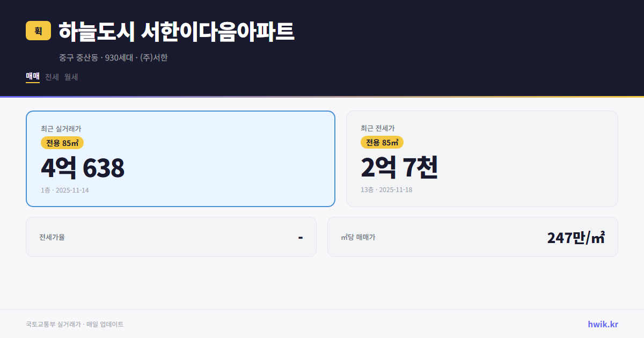Select the 전용 85㎡ badge on the jeonse card
Viewport: 644px width, 338px height.
click(x=383, y=142)
